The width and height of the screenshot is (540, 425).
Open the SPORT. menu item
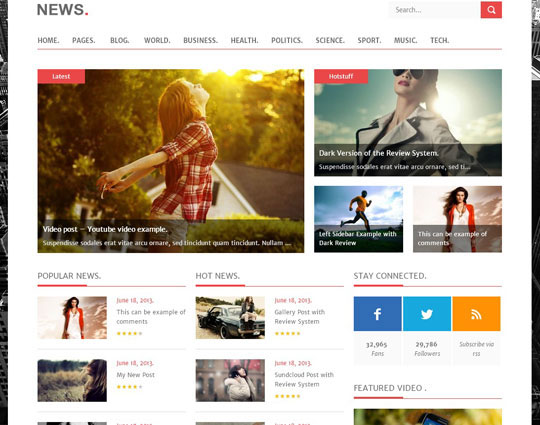pyautogui.click(x=369, y=40)
